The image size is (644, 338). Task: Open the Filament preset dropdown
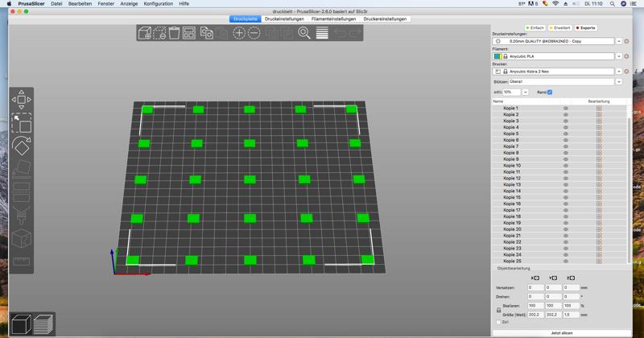coord(618,56)
